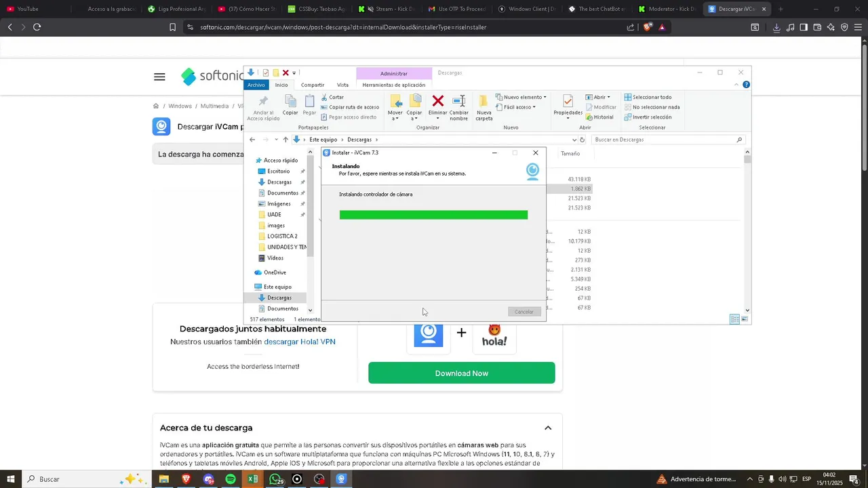The height and width of the screenshot is (488, 868).
Task: Switch Explorer to large icons view
Action: [x=745, y=319]
